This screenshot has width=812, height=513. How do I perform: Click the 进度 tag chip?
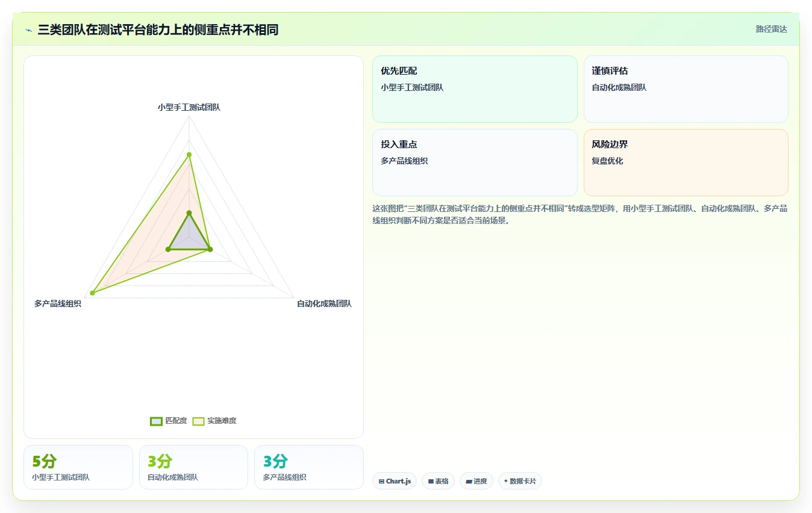pyautogui.click(x=476, y=481)
